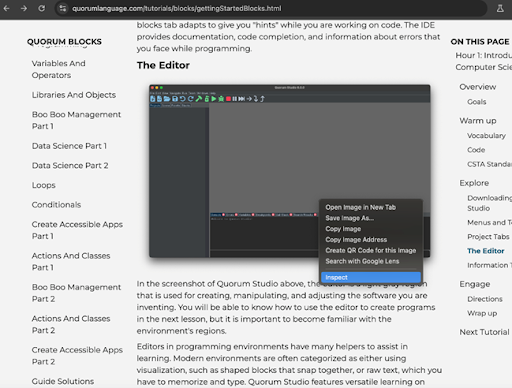512x388 pixels.
Task: Click the QUORUM BLOCKS sidebar heading
Action: pos(64,42)
